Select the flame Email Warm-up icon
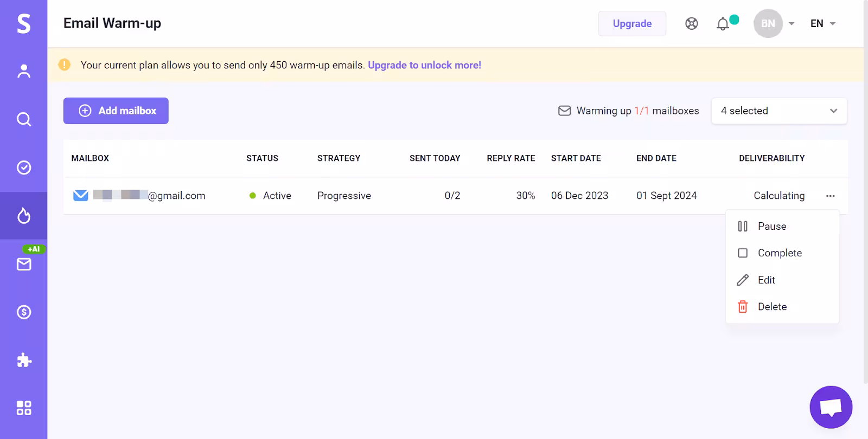 (x=23, y=216)
